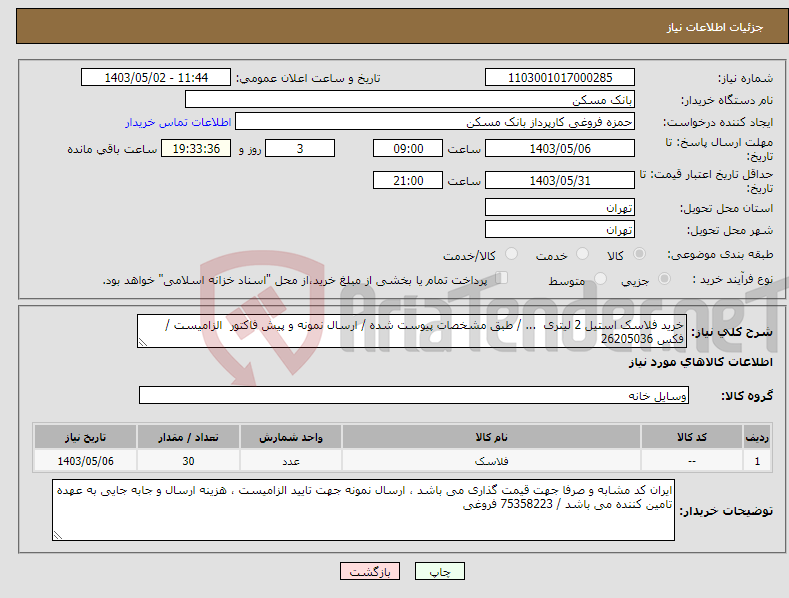
Task: Click the چاپ print button
Action: pyautogui.click(x=440, y=572)
